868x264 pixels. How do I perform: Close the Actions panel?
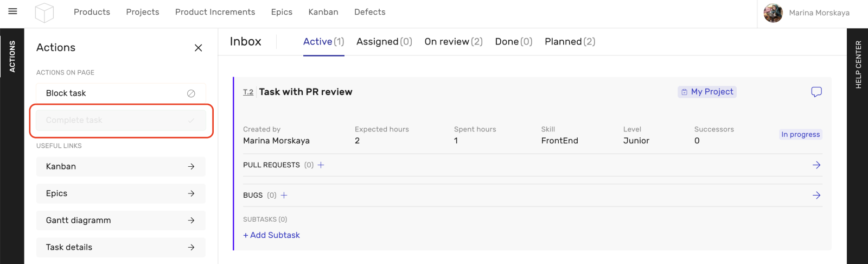click(199, 48)
